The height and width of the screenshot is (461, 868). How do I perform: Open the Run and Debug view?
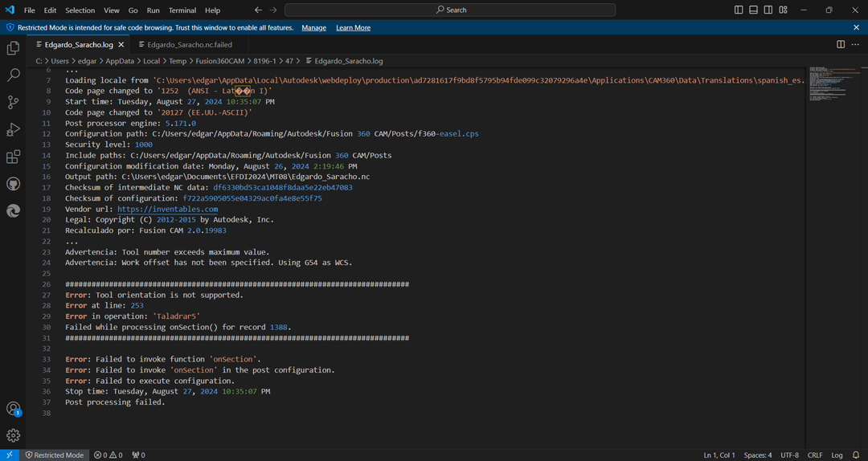(13, 129)
